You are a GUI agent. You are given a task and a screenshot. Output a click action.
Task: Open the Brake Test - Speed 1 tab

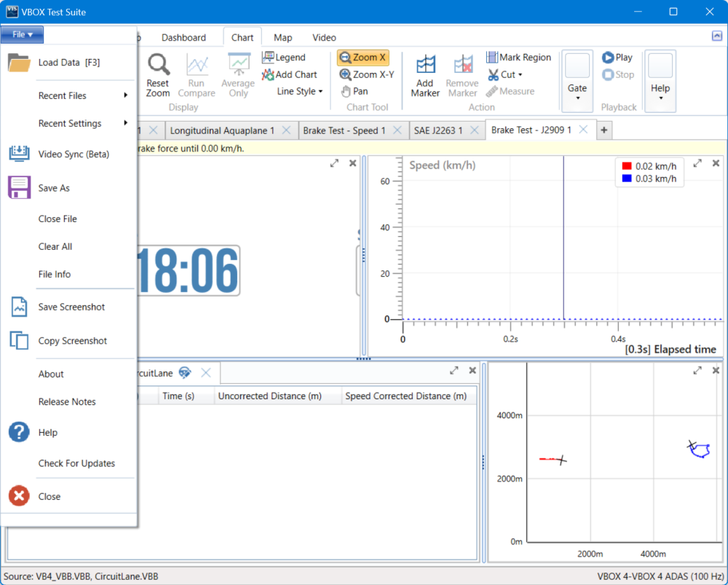pos(344,130)
